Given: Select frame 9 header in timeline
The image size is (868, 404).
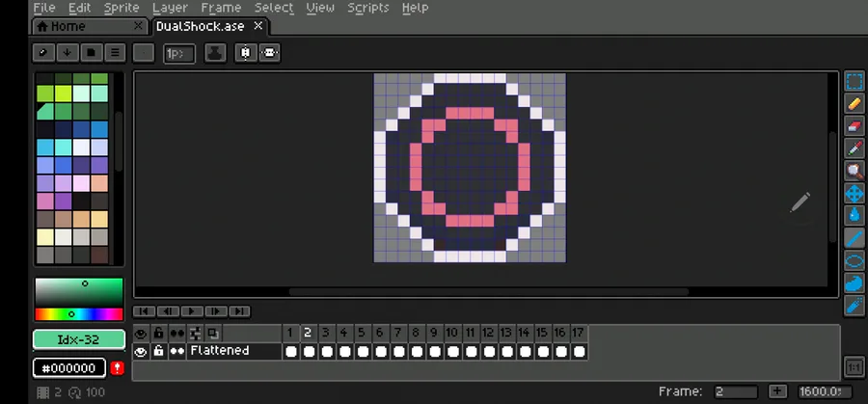Looking at the screenshot, I should click(434, 334).
